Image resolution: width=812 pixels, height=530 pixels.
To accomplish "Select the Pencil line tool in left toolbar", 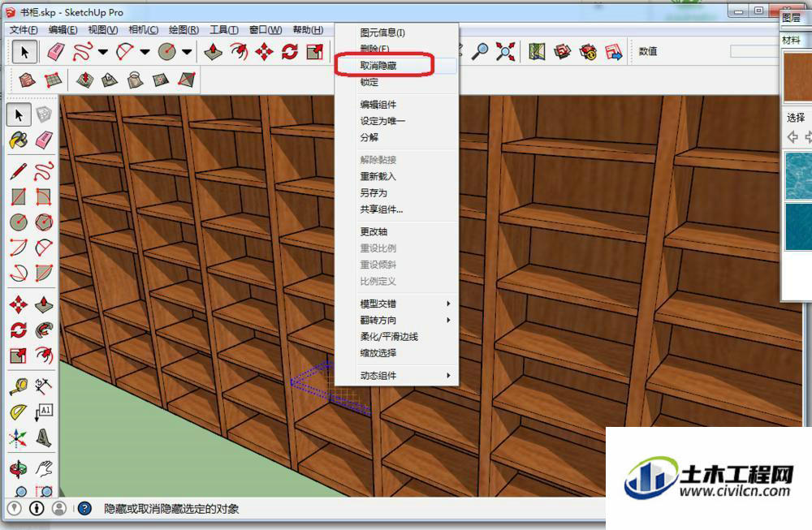I will click(x=19, y=171).
